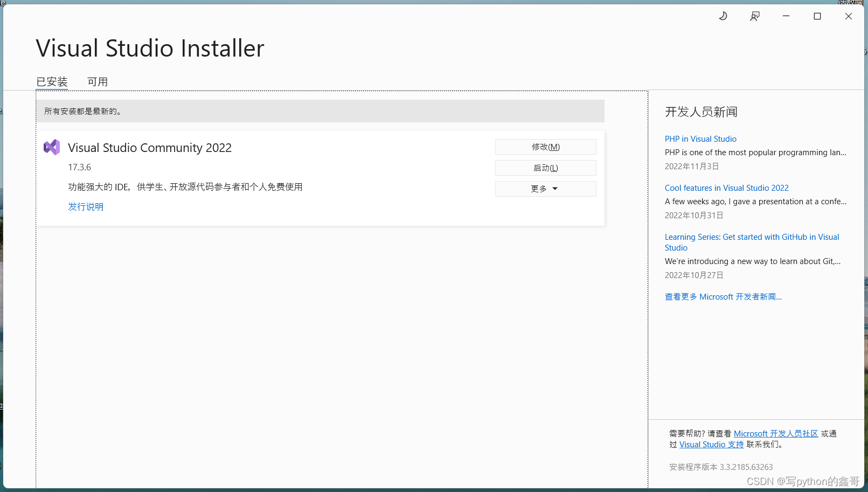The height and width of the screenshot is (492, 868).
Task: Maximize the installer window
Action: click(x=817, y=16)
